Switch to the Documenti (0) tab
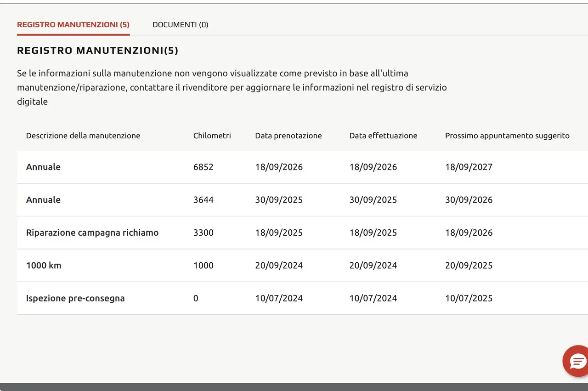Image resolution: width=588 pixels, height=391 pixels. click(x=180, y=25)
